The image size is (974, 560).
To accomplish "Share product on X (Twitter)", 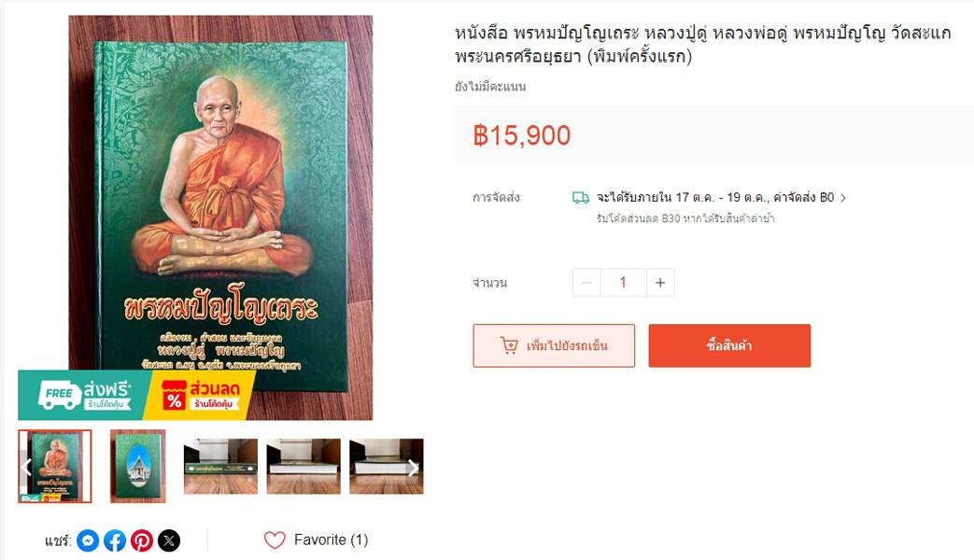I will click(169, 540).
